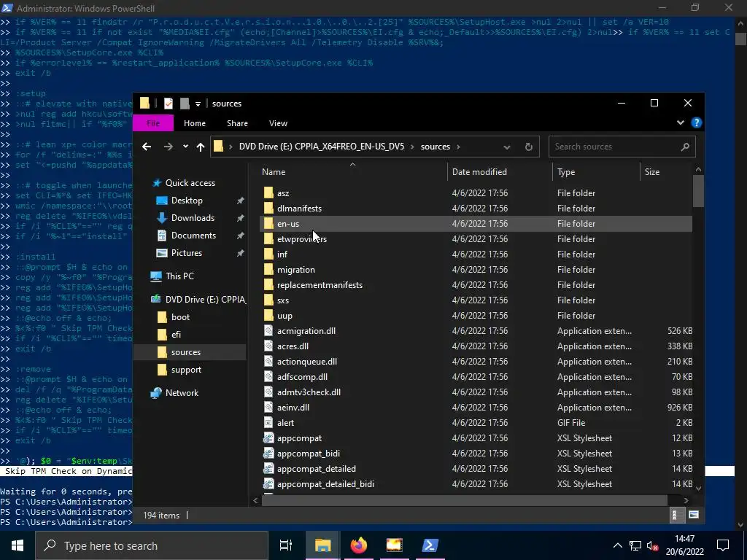Select the uup folder

285,316
